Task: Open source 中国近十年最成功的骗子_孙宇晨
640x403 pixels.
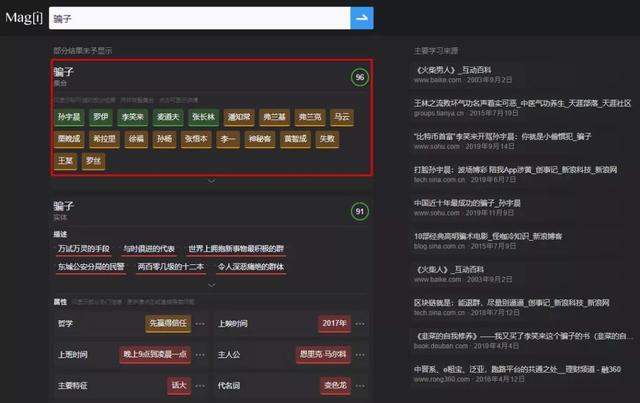Action: click(x=467, y=203)
